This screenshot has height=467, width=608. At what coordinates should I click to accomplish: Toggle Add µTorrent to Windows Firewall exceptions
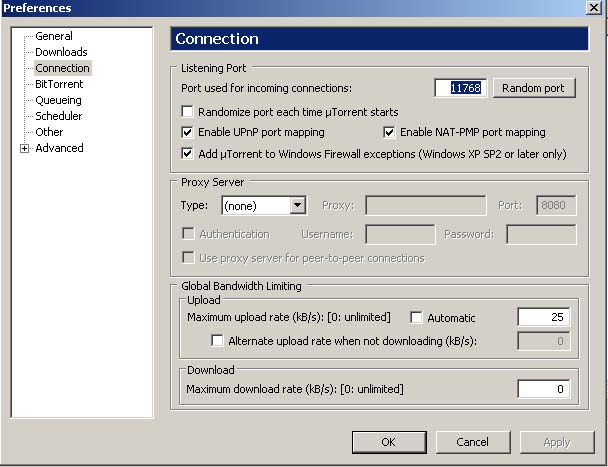pos(187,154)
